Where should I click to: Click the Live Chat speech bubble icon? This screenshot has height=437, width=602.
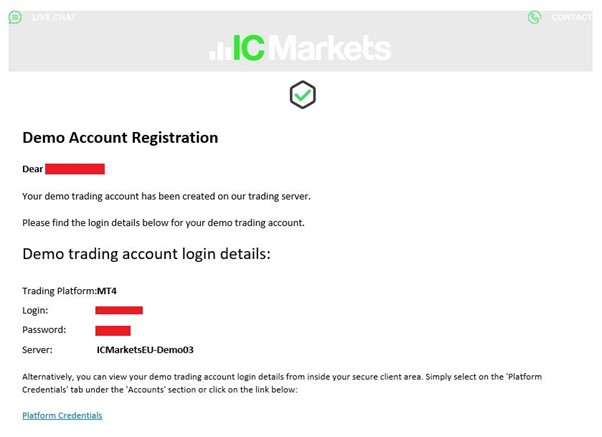[15, 17]
